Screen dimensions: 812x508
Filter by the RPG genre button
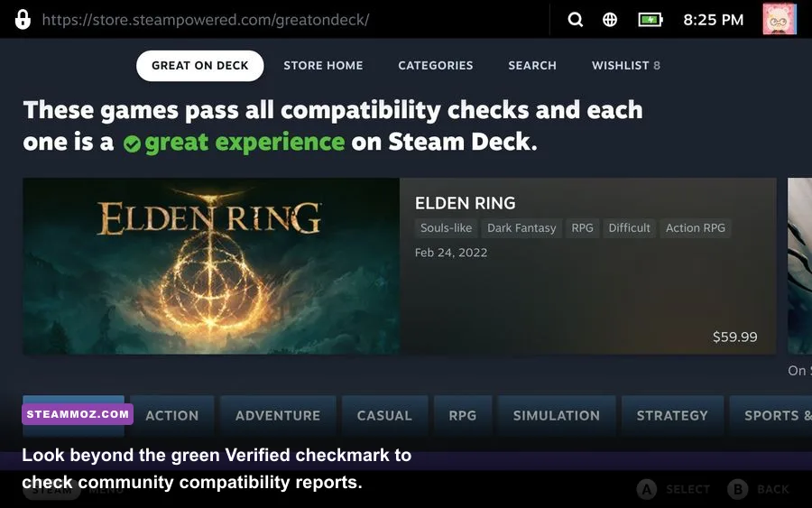tap(463, 416)
